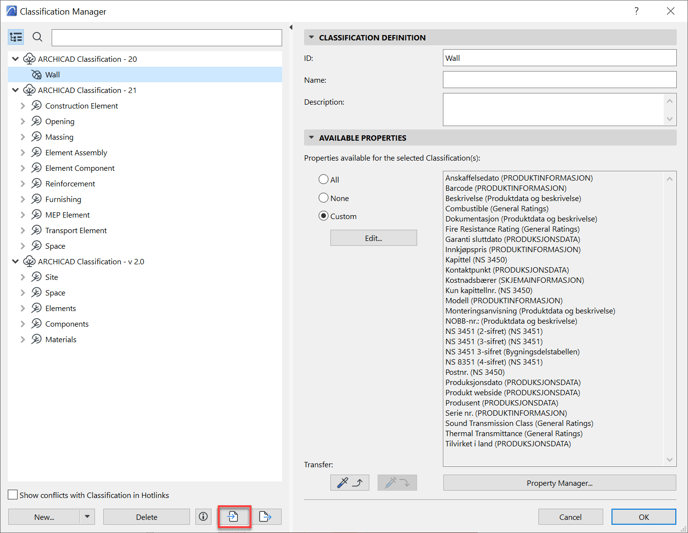Export classifications using the export icon
The height and width of the screenshot is (533, 688).
click(265, 517)
